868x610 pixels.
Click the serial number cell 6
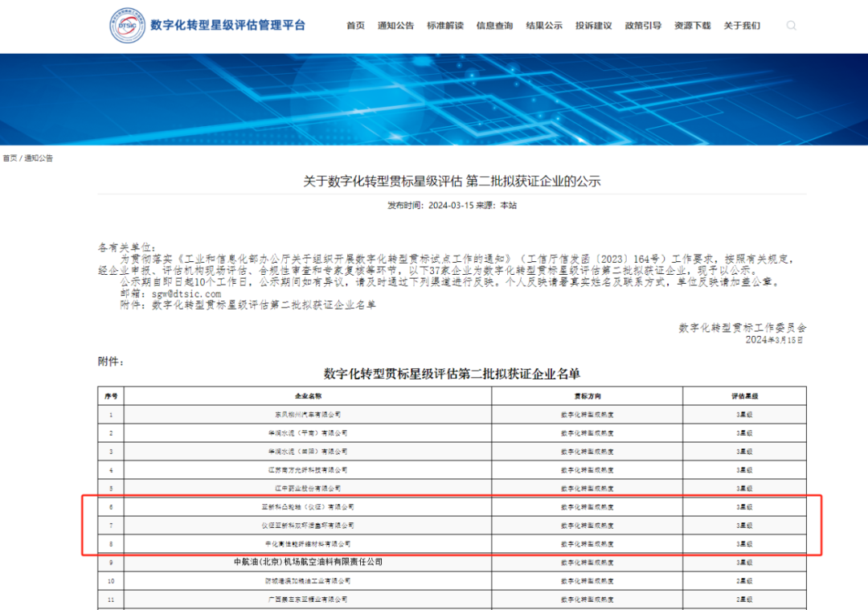pos(111,507)
